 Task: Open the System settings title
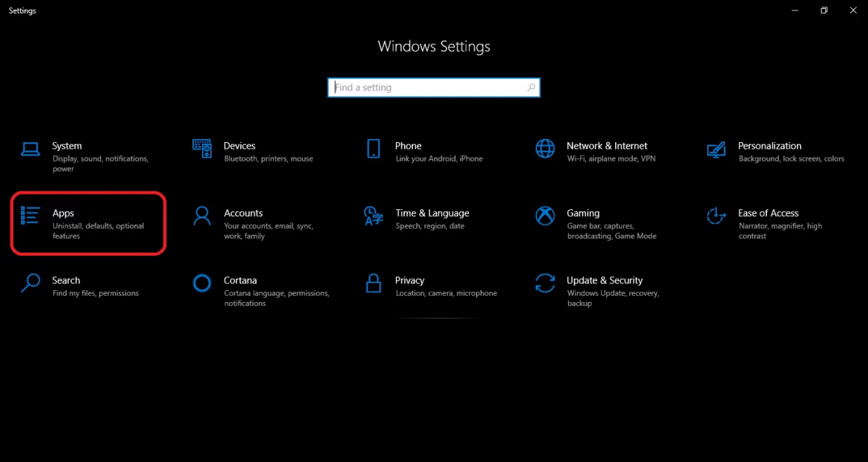[67, 146]
